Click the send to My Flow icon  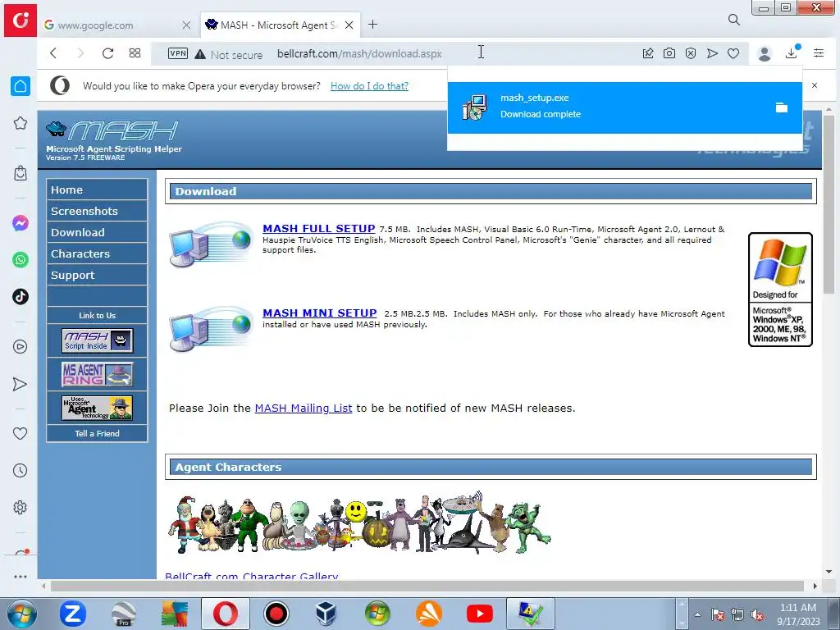coord(712,53)
